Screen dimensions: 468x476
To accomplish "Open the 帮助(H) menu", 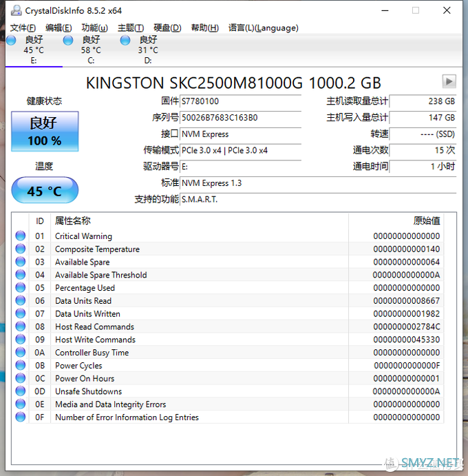I will pyautogui.click(x=204, y=28).
